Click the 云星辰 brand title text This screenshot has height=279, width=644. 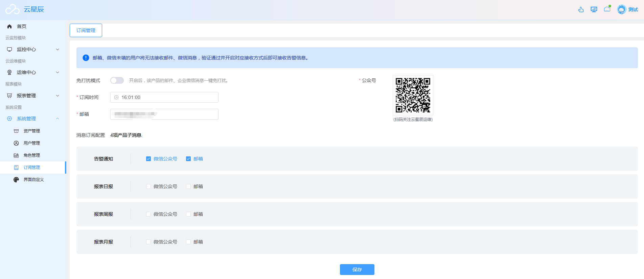(x=34, y=9)
